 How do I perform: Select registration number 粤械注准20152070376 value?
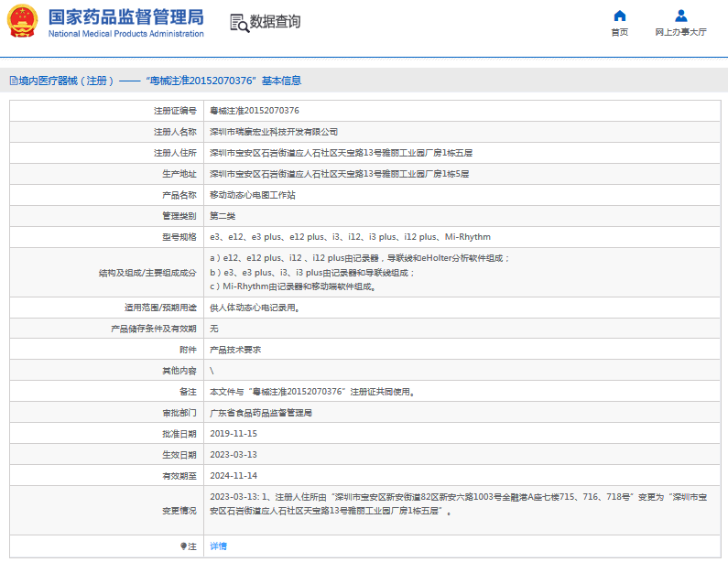[255, 111]
